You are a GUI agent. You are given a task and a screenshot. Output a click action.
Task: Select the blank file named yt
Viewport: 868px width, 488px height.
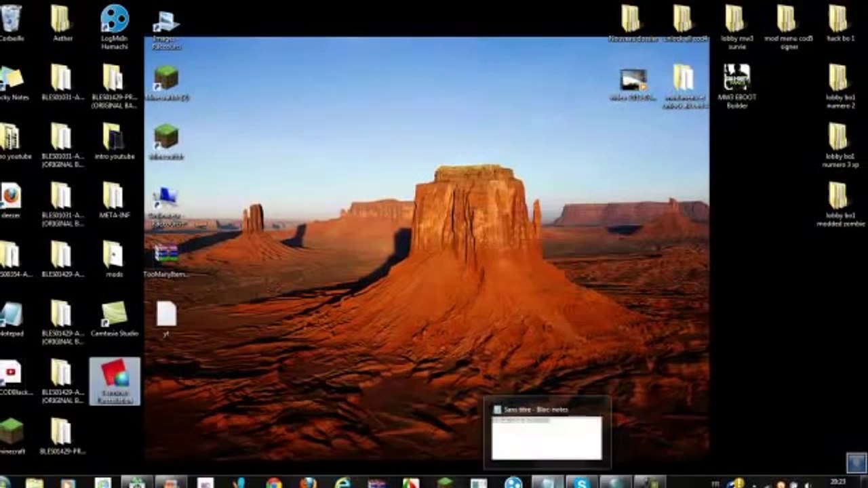(x=166, y=319)
